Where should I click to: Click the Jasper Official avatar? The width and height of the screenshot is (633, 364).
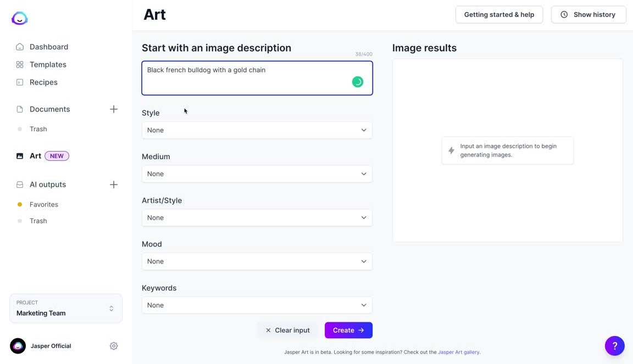(18, 346)
